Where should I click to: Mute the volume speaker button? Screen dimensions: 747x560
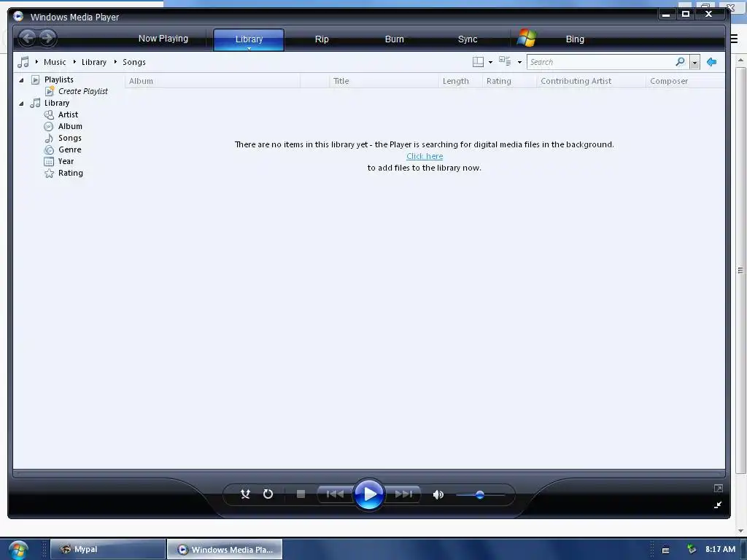tap(438, 495)
